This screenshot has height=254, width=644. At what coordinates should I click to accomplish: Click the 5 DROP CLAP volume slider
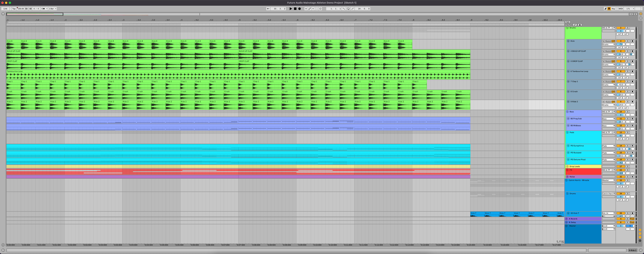pyautogui.click(x=621, y=64)
